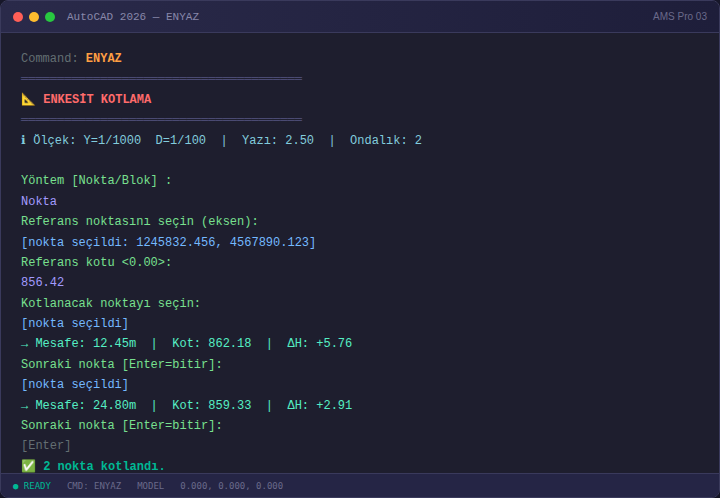Image resolution: width=720 pixels, height=498 pixels.
Task: Click 'Kotlanacak noktayı seçin:' prompt
Action: click(111, 303)
